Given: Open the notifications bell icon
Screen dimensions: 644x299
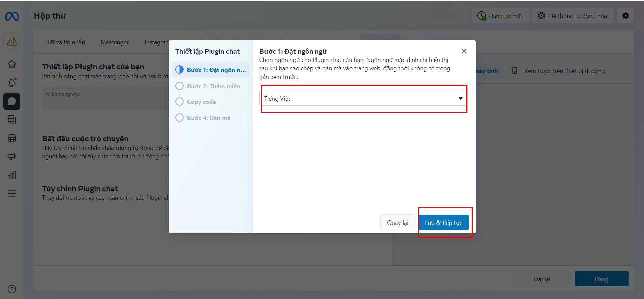Looking at the screenshot, I should (x=12, y=83).
